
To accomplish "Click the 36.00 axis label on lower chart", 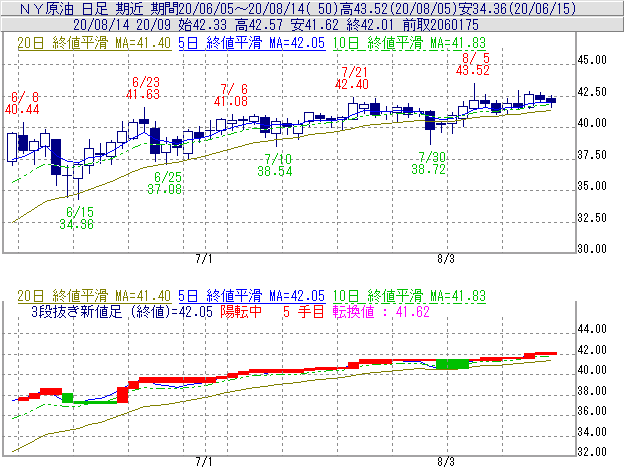I will click(x=592, y=411).
